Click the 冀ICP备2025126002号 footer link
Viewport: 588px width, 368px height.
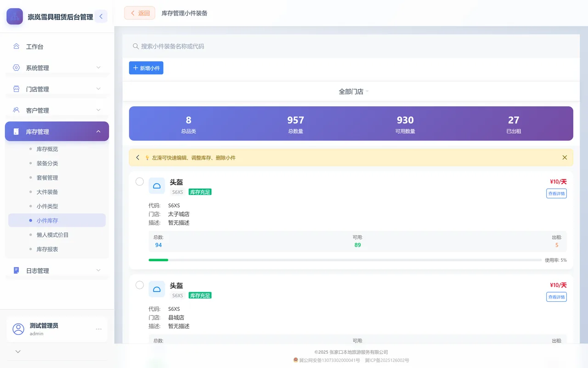[387, 360]
